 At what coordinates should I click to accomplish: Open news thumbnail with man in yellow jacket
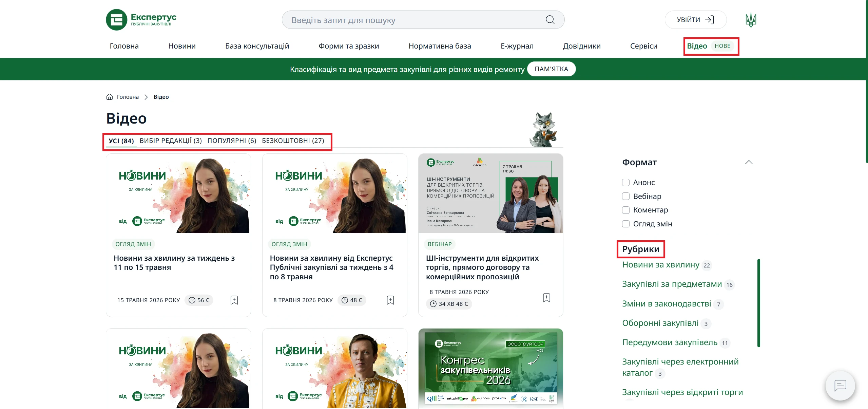point(334,368)
